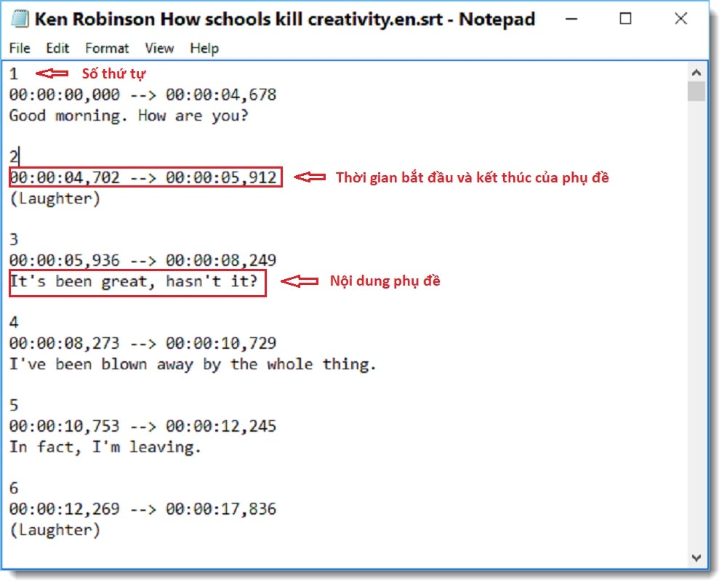Viewport: 727px width, 588px height.
Task: Click subtitle text 'Good morning. How are you?'
Action: [x=129, y=116]
